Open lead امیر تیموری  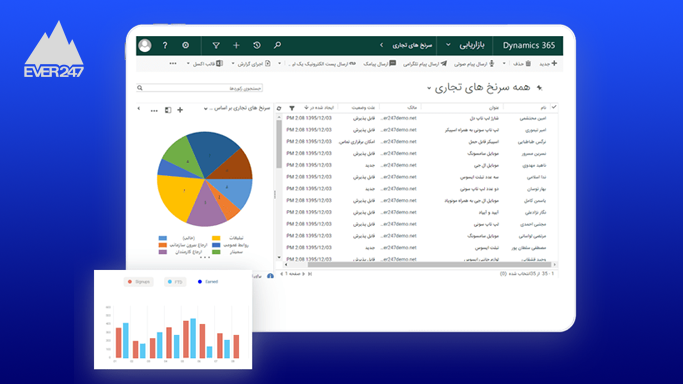[535, 130]
